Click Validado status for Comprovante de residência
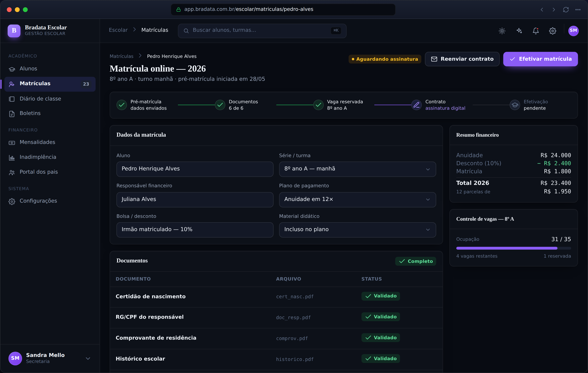588x373 pixels. click(x=380, y=338)
